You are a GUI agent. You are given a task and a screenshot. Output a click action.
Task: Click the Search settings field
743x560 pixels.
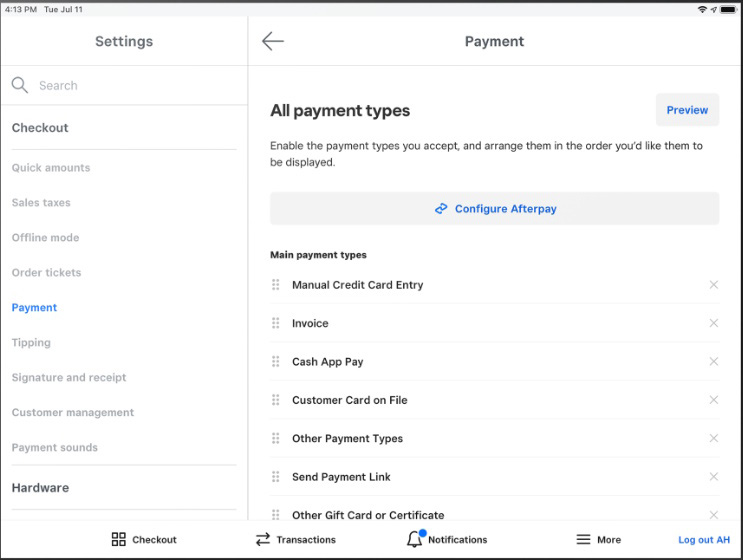pyautogui.click(x=124, y=85)
